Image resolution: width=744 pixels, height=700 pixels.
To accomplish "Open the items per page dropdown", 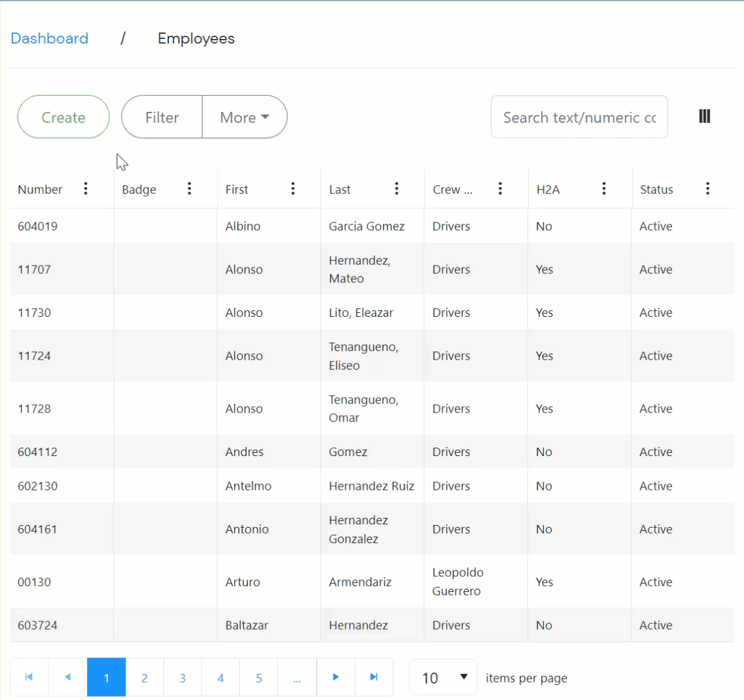I will (444, 678).
